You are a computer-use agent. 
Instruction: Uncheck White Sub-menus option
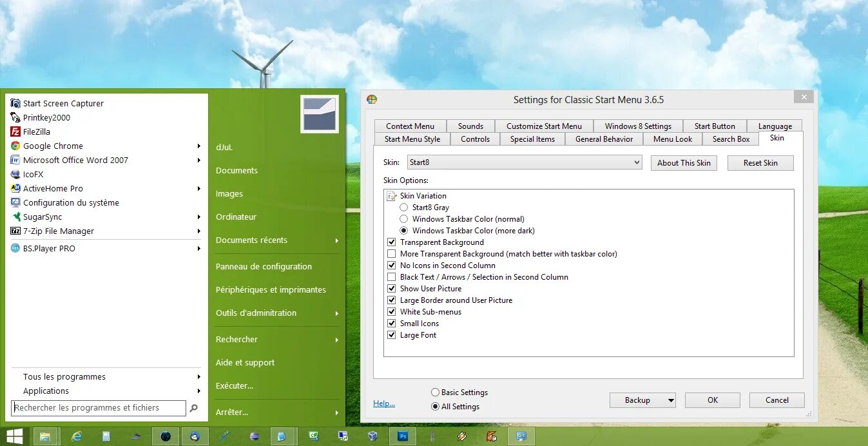coord(391,312)
